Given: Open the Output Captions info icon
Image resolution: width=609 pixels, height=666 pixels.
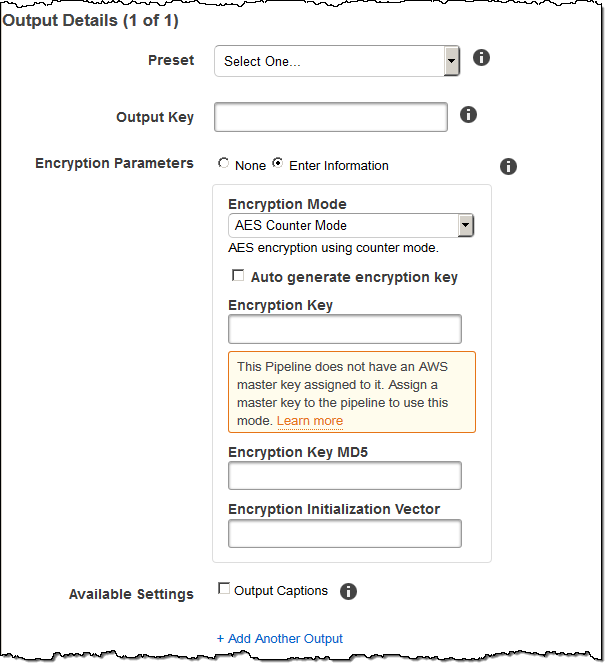Looking at the screenshot, I should (348, 591).
